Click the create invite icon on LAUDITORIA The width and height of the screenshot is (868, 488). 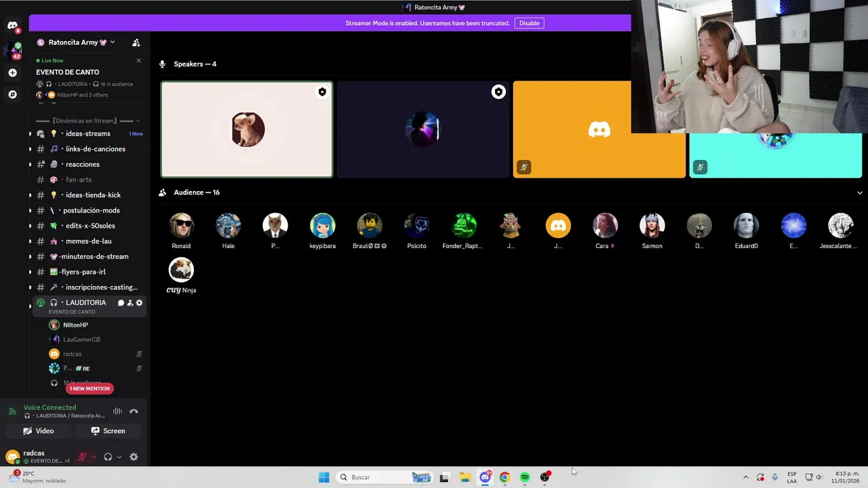click(x=130, y=303)
